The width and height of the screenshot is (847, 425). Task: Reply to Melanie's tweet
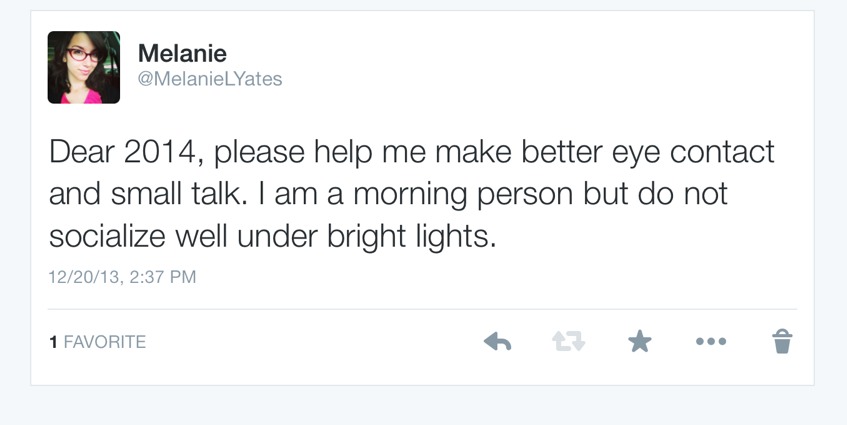tap(497, 343)
